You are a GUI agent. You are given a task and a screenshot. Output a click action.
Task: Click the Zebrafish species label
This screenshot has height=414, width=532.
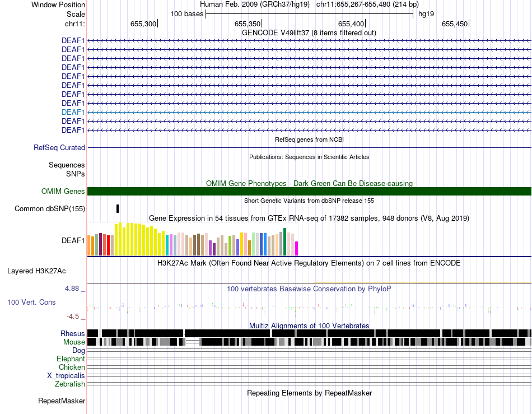[70, 384]
